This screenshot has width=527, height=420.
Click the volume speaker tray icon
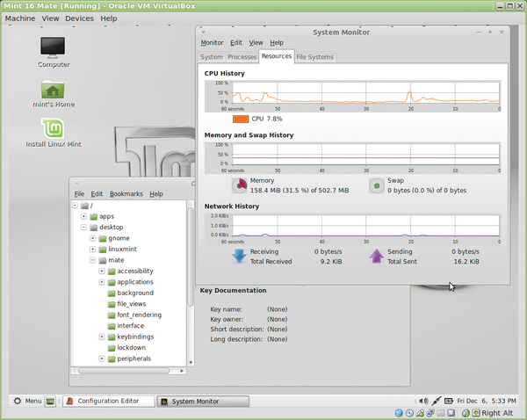[423, 401]
